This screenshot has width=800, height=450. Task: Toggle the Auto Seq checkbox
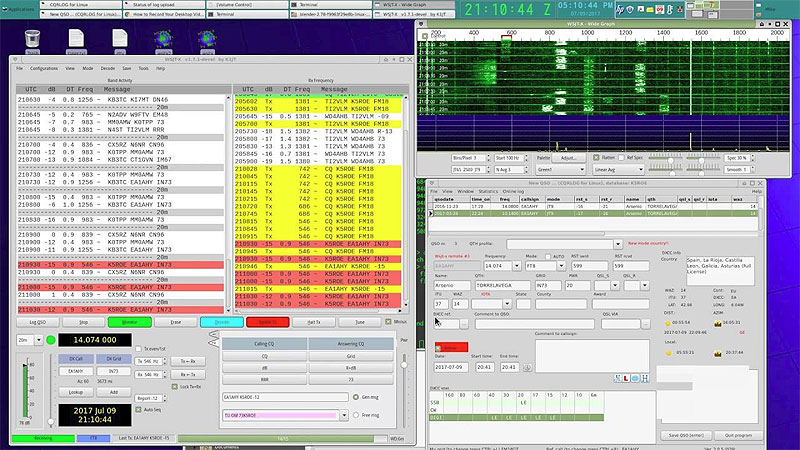pyautogui.click(x=138, y=410)
